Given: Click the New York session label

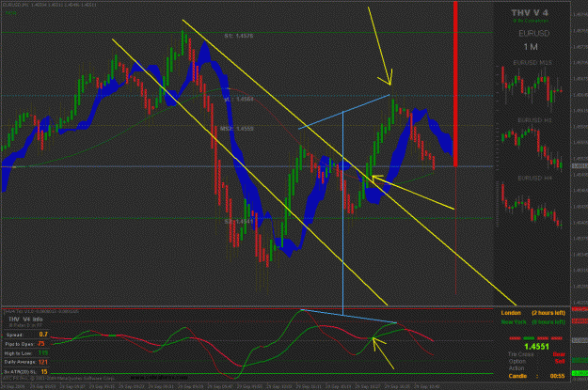Looking at the screenshot, I should [x=514, y=321].
